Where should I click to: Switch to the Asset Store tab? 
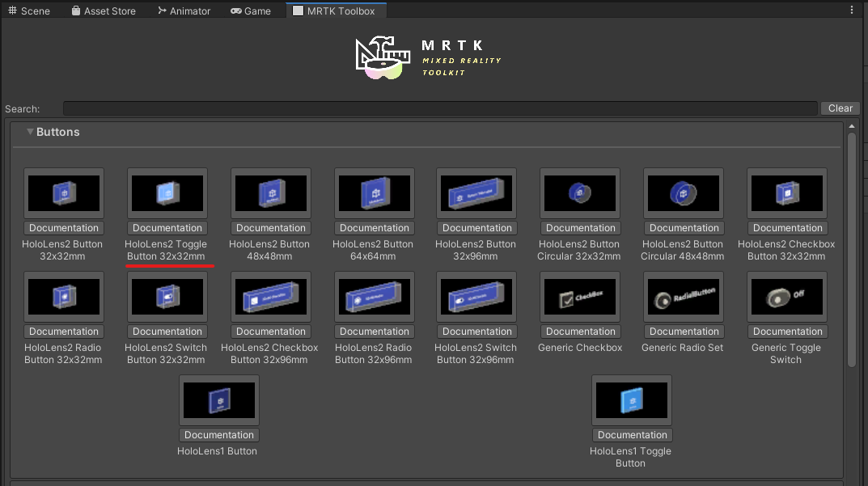click(x=104, y=11)
